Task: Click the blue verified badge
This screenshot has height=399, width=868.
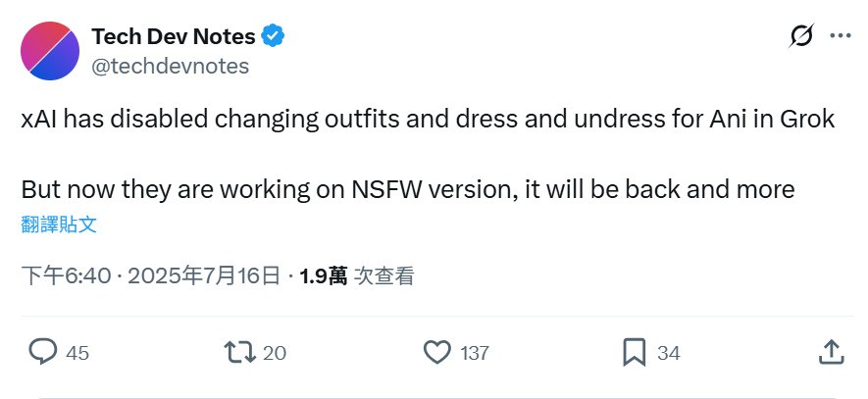Action: coord(274,37)
